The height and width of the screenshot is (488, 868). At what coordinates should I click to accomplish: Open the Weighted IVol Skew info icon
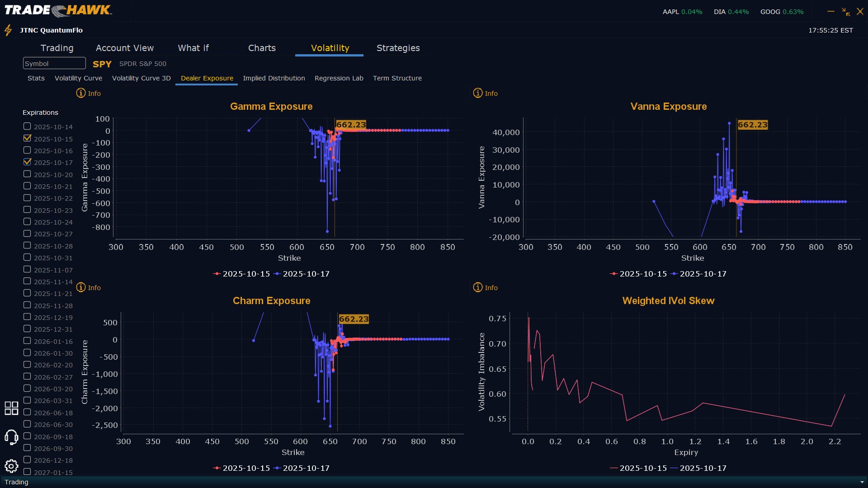tap(478, 287)
